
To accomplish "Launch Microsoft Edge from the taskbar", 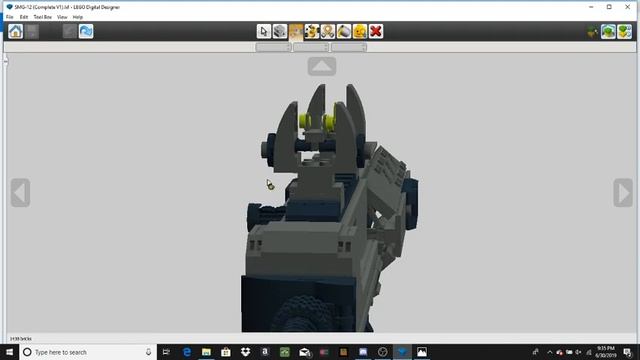I will click(187, 352).
